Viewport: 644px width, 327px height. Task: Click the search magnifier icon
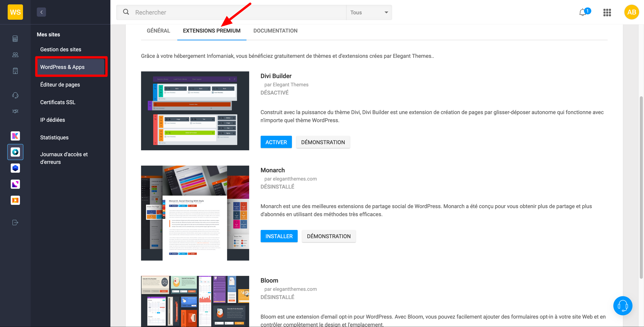126,12
